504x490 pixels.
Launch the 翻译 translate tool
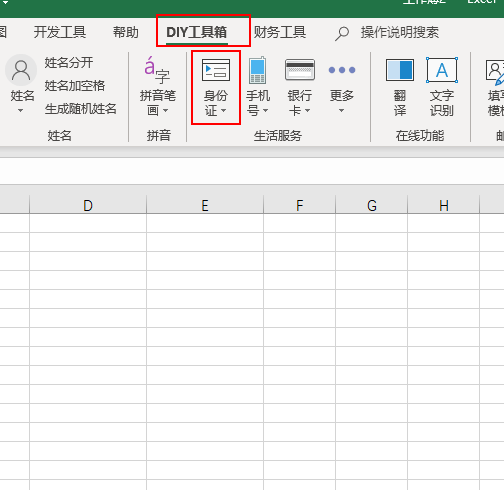click(x=400, y=70)
